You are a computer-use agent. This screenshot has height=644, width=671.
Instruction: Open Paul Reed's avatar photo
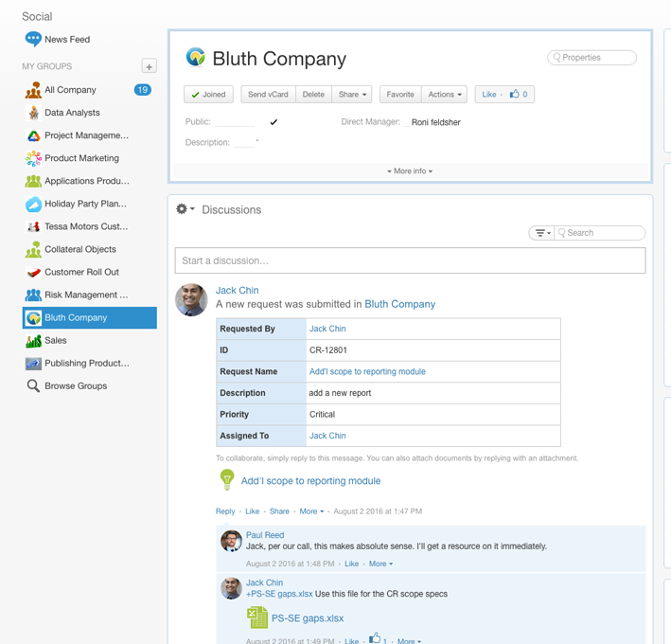pos(231,541)
